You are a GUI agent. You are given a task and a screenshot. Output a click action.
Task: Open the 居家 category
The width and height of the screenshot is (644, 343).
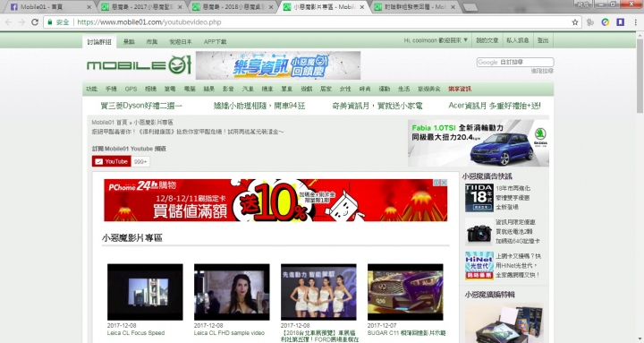point(326,89)
